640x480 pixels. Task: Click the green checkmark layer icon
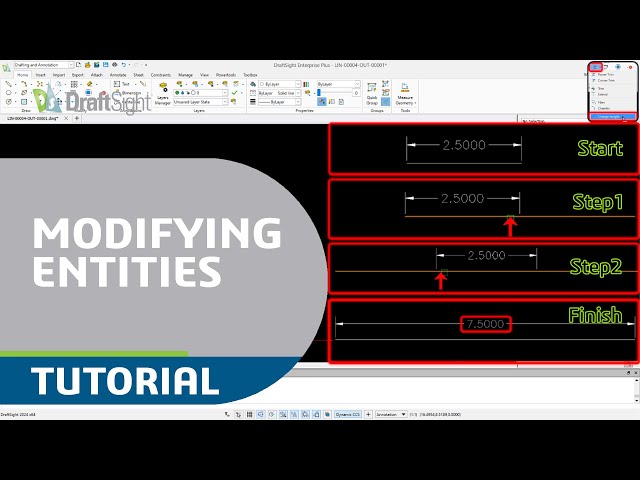pos(234,93)
